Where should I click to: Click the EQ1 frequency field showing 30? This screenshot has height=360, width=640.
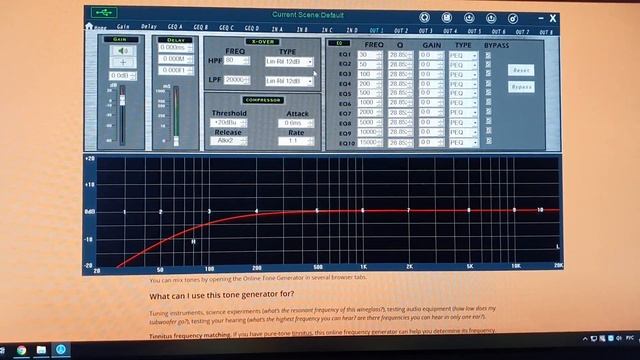[370, 55]
